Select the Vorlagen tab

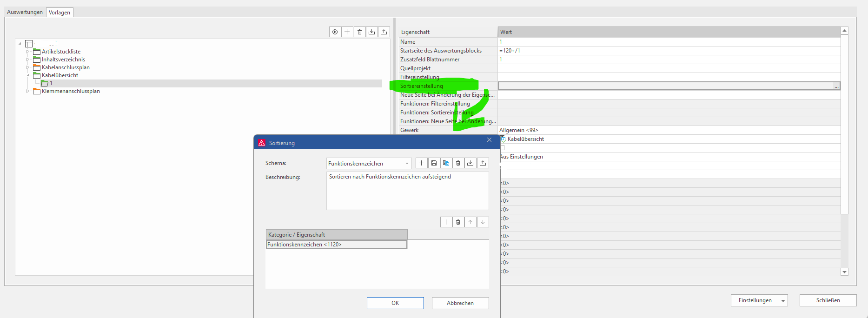tap(60, 13)
